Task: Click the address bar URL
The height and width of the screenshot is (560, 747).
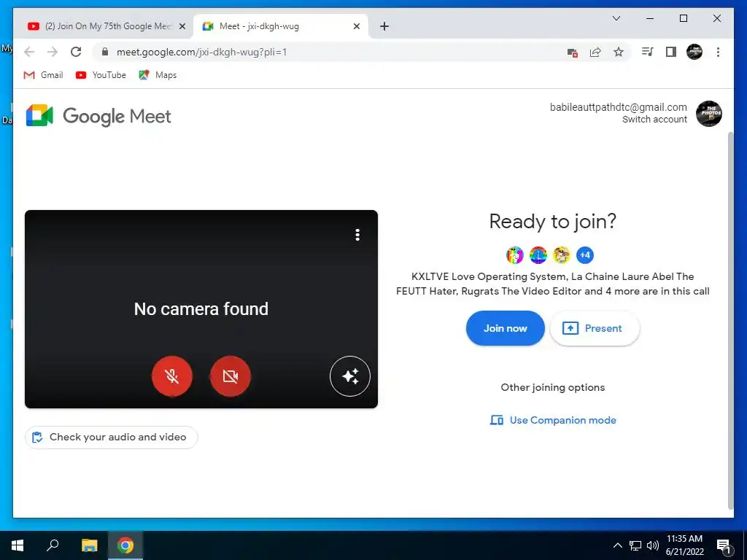Action: pyautogui.click(x=201, y=52)
